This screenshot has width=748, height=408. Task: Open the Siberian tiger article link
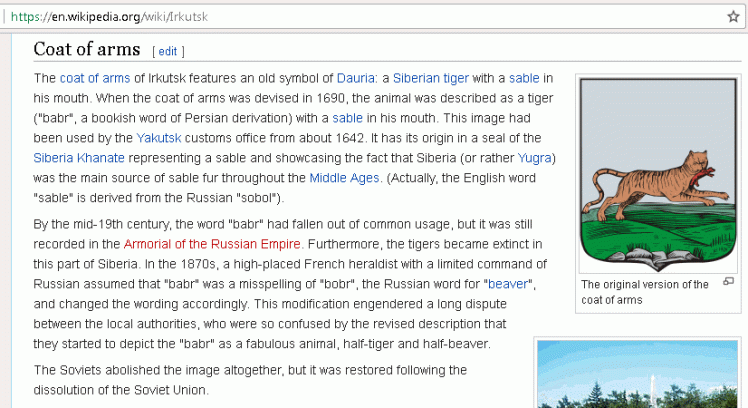coord(431,78)
